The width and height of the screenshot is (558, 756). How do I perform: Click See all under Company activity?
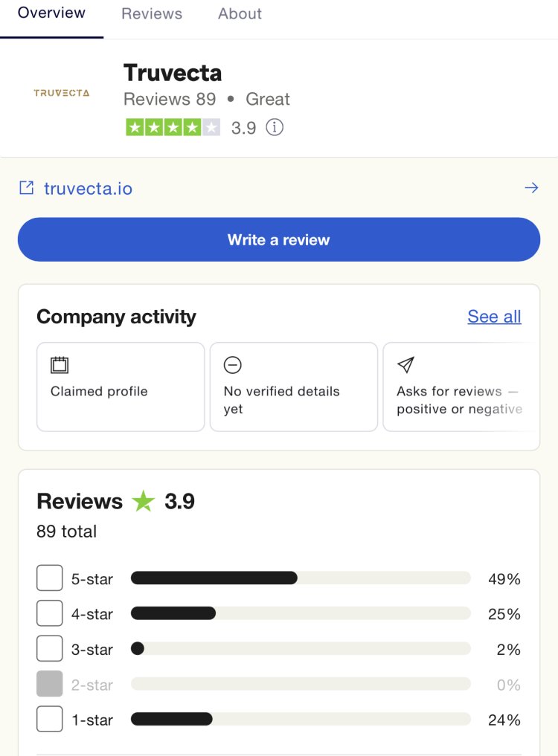coord(494,317)
